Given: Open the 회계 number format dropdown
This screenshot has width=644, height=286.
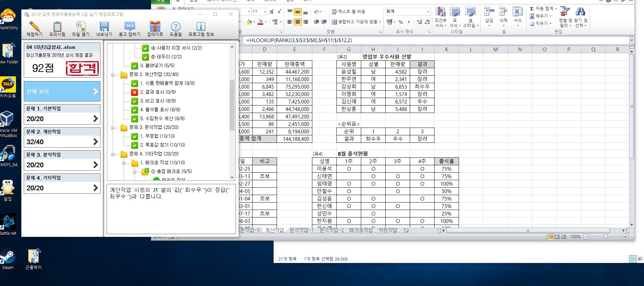Looking at the screenshot, I should point(428,12).
